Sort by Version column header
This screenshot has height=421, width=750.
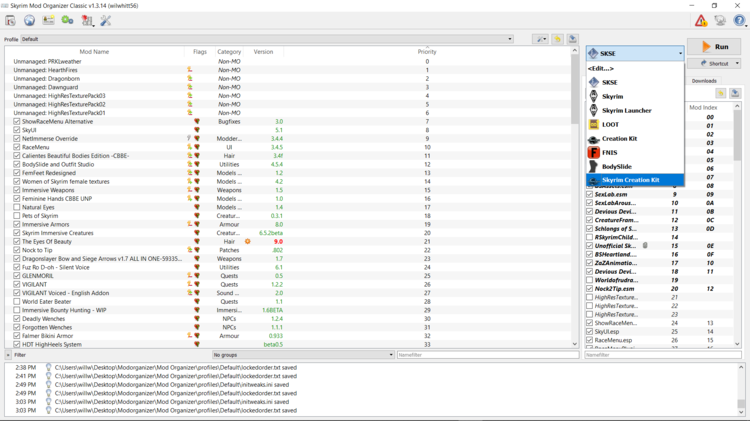click(263, 52)
